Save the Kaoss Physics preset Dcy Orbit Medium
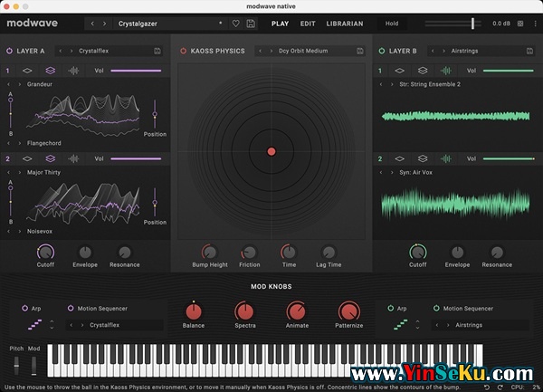The width and height of the screenshot is (543, 392). click(x=360, y=51)
